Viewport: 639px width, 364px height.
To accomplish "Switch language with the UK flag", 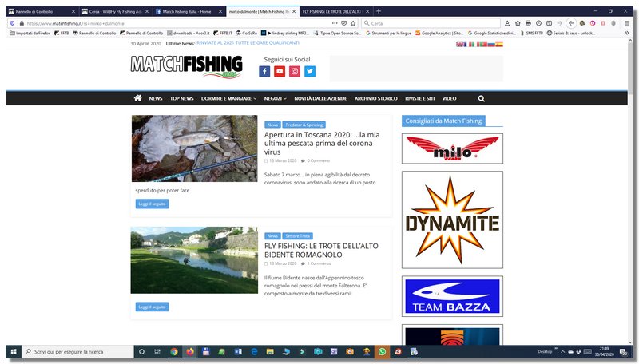I will 460,44.
